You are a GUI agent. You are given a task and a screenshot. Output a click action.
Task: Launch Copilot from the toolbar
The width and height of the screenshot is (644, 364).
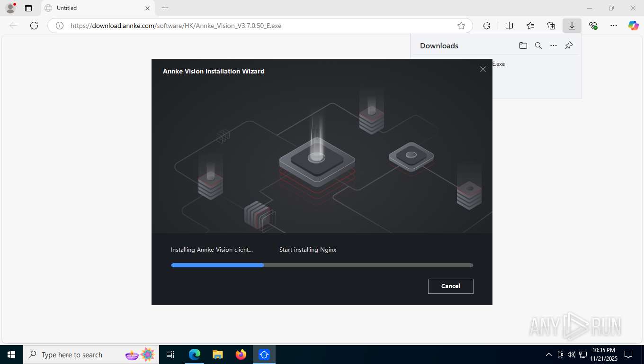pyautogui.click(x=634, y=26)
